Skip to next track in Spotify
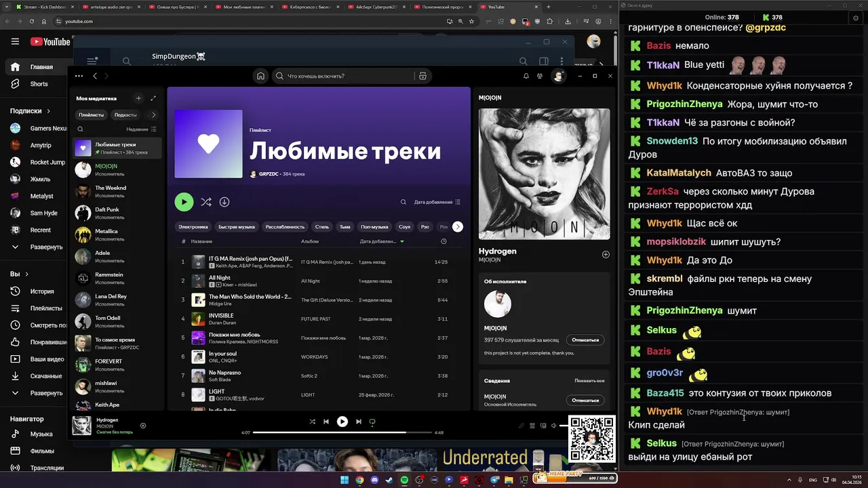Image resolution: width=868 pixels, height=488 pixels. click(359, 422)
